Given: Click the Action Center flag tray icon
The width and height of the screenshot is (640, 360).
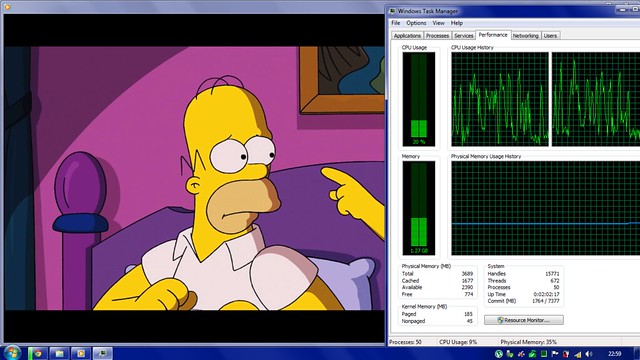Looking at the screenshot, I should [555, 354].
